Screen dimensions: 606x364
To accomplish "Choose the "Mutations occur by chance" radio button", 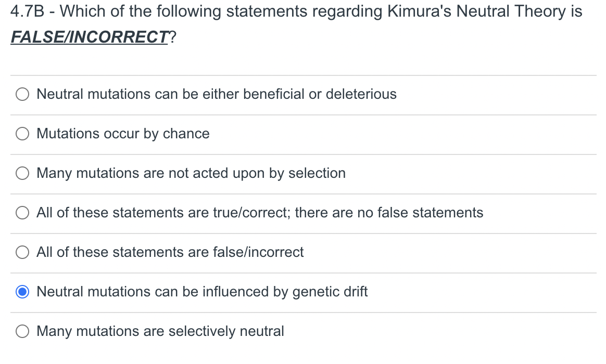I will coord(22,134).
